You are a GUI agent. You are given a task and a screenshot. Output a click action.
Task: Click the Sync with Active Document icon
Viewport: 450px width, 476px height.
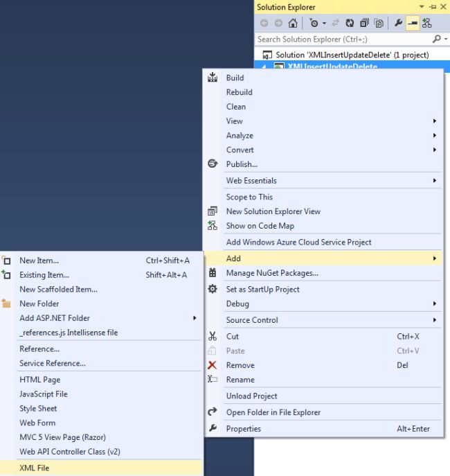coord(335,23)
